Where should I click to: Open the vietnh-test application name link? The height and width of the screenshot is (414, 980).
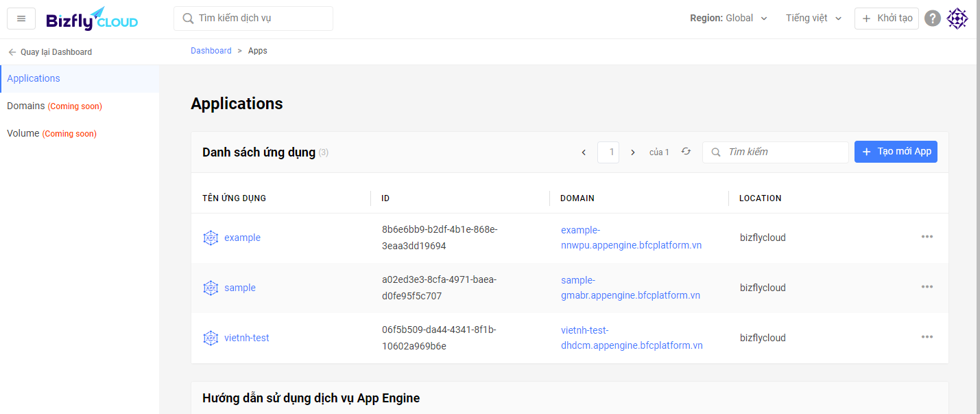246,338
